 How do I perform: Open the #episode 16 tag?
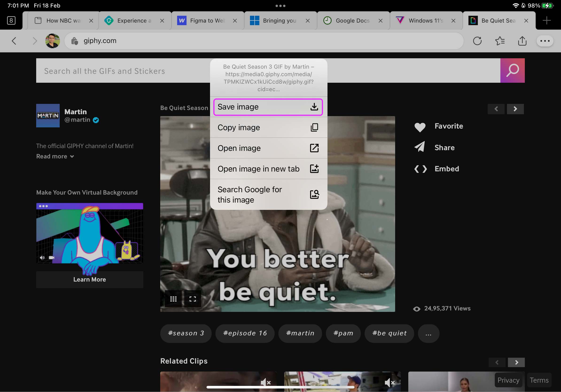pos(245,333)
